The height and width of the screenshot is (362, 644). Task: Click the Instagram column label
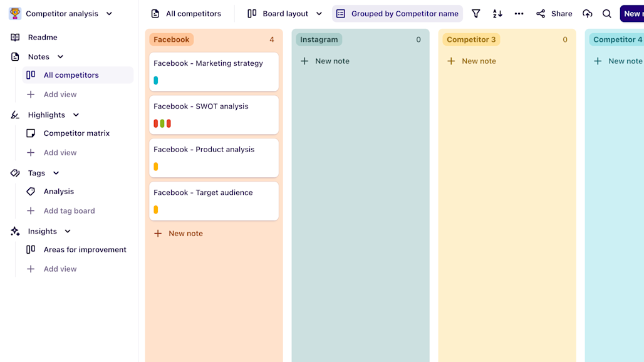319,39
